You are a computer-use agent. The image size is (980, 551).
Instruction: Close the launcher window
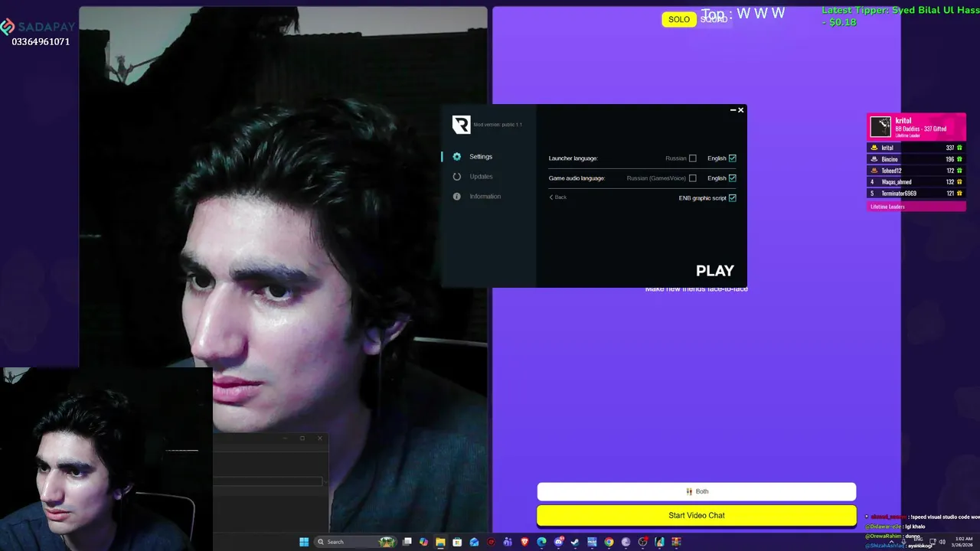[x=741, y=110]
